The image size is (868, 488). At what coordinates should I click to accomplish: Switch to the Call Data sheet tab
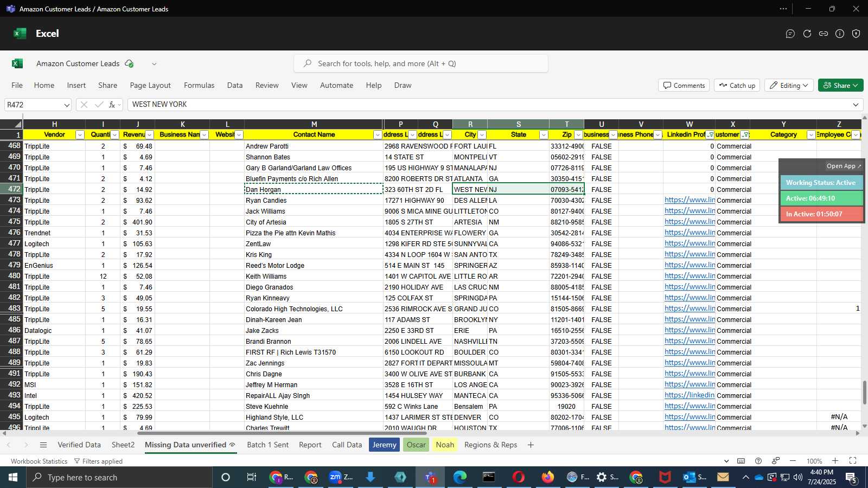click(347, 445)
